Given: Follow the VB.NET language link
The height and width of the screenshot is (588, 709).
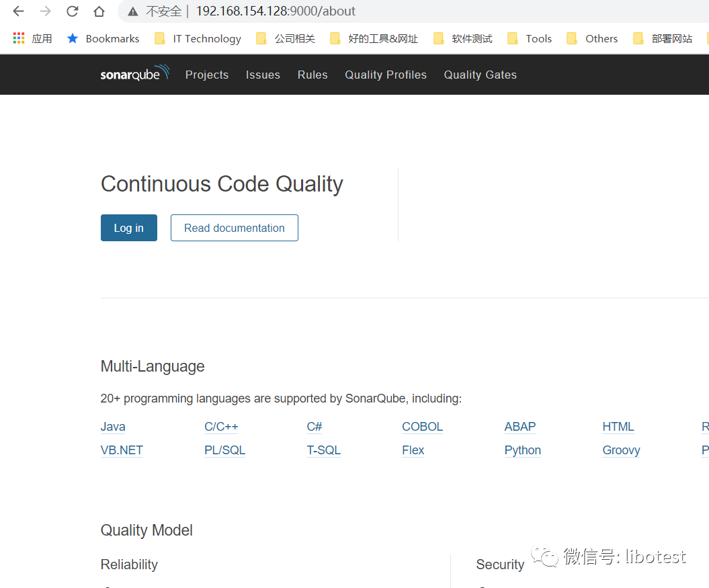Looking at the screenshot, I should click(122, 450).
